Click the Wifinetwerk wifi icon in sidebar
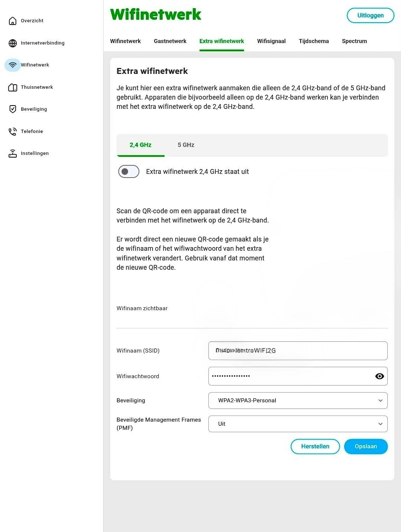The height and width of the screenshot is (532, 401). pyautogui.click(x=13, y=65)
